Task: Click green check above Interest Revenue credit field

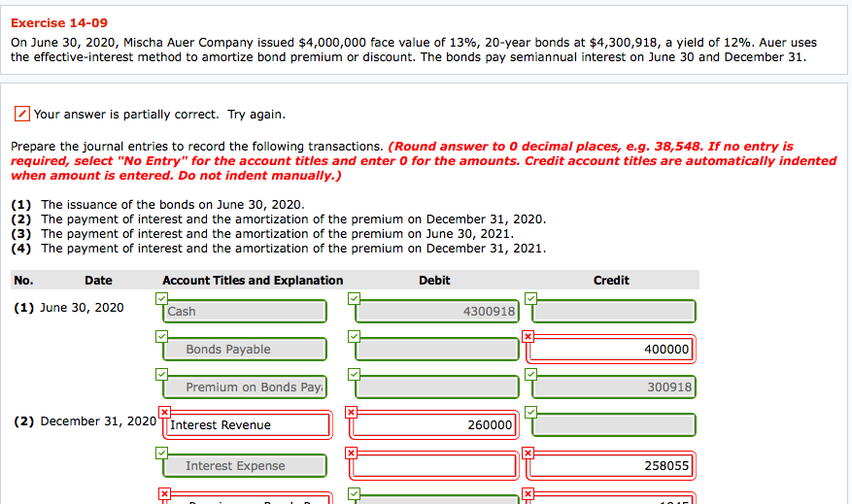Action: point(530,412)
